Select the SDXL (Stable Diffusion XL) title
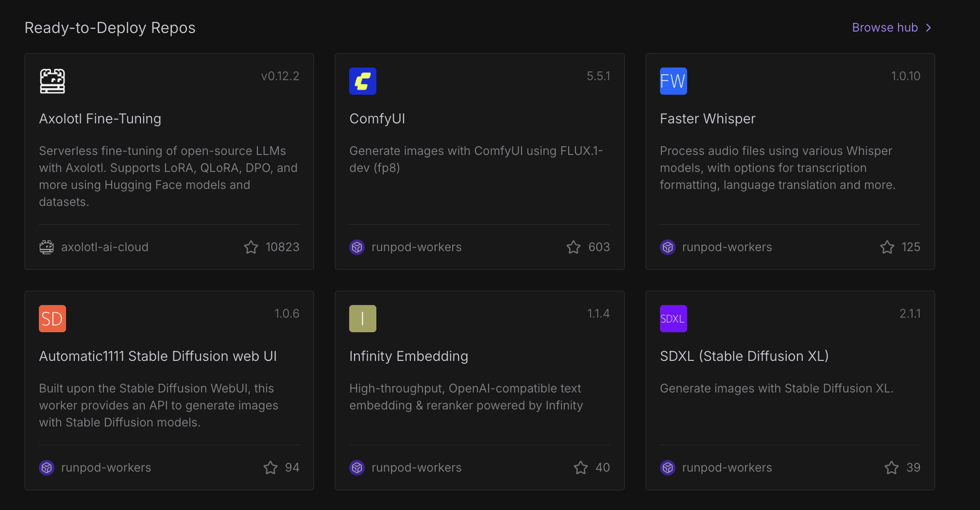This screenshot has width=980, height=510. pos(744,356)
